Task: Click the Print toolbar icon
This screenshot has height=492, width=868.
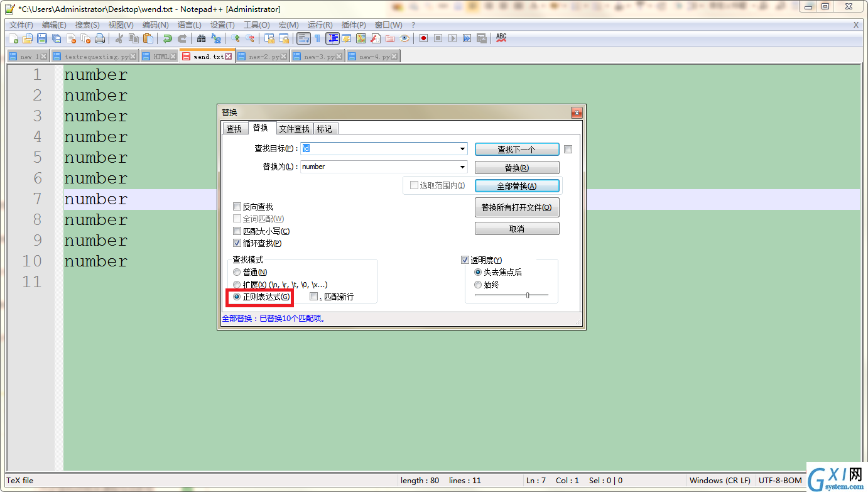Action: [99, 38]
